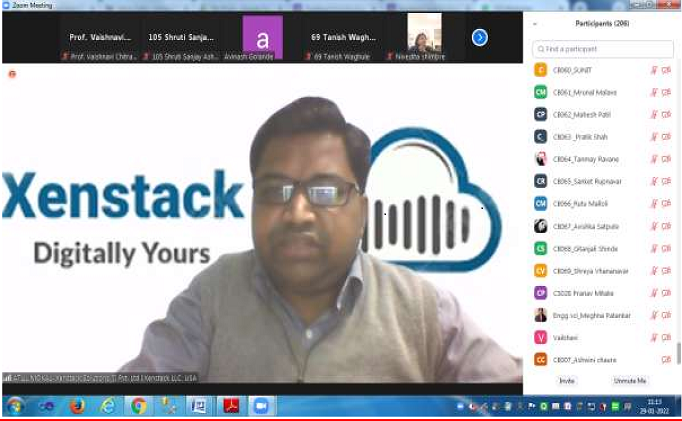The image size is (682, 421).
Task: Click the Invite button
Action: 566,381
